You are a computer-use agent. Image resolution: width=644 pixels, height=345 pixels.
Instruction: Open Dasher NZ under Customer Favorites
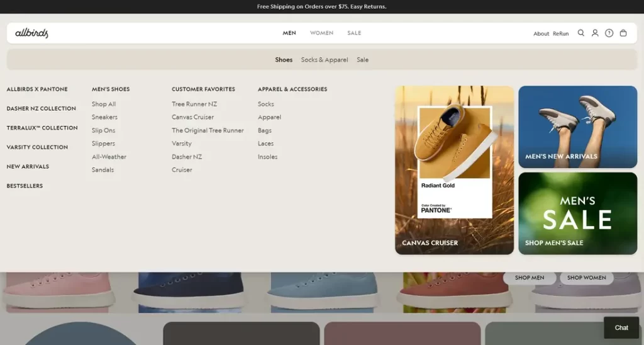187,157
